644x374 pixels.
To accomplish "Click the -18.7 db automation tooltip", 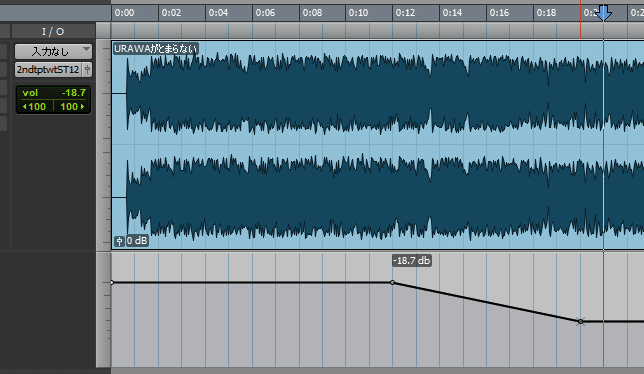I will pyautogui.click(x=412, y=261).
